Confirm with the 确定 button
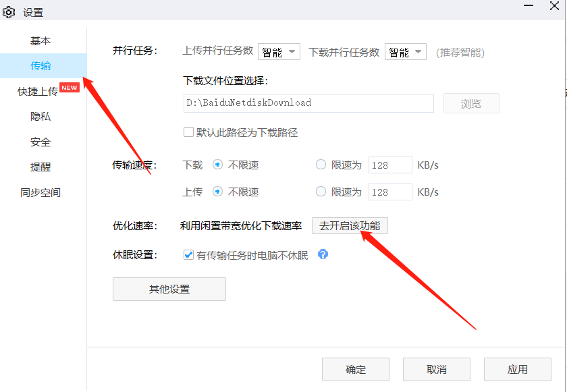Screen dimensions: 567x392 coord(356,369)
